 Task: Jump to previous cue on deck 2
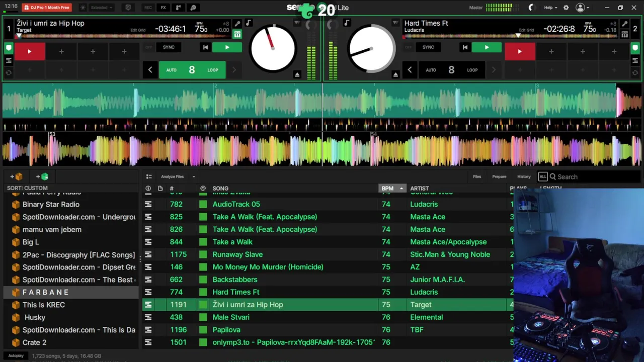coord(465,47)
